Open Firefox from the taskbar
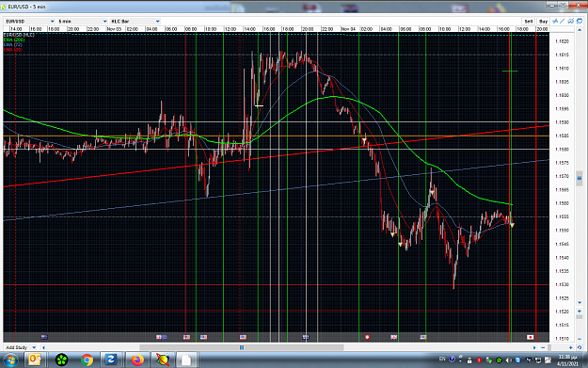588x368 pixels. tap(137, 360)
